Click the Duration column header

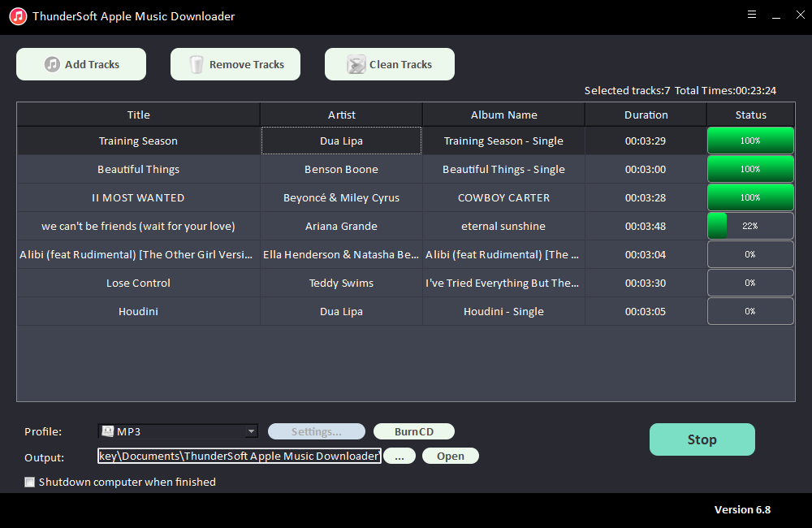click(x=646, y=115)
